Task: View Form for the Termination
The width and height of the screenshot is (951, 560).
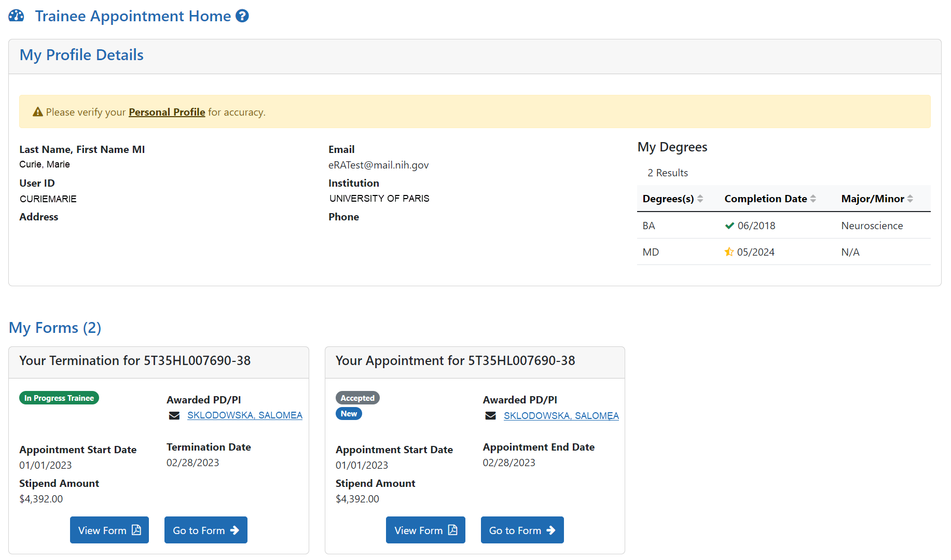Action: click(x=109, y=530)
